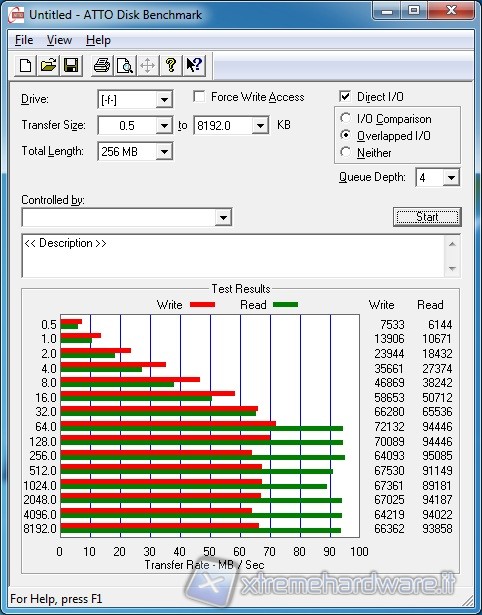
Task: Minimize the ATTO Disk Benchmark window
Action: pos(387,11)
